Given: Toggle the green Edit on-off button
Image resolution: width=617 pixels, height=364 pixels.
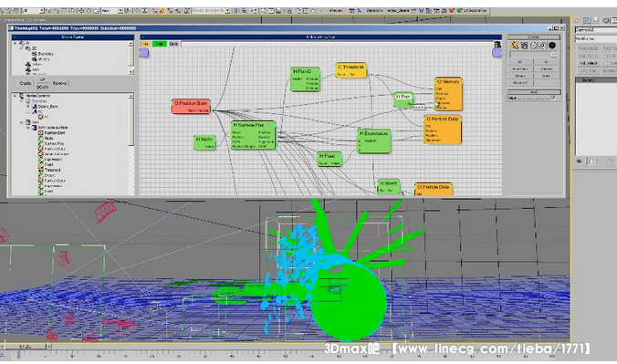Looking at the screenshot, I should tap(160, 44).
